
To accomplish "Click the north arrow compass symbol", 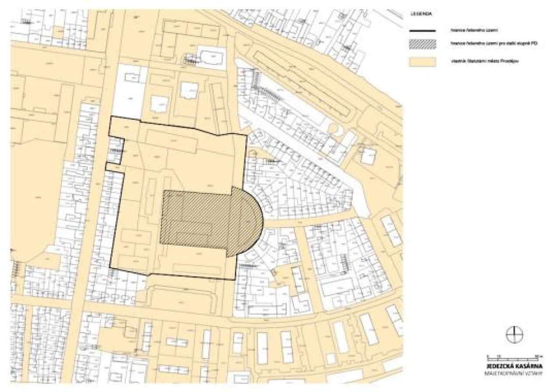I will tap(514, 335).
